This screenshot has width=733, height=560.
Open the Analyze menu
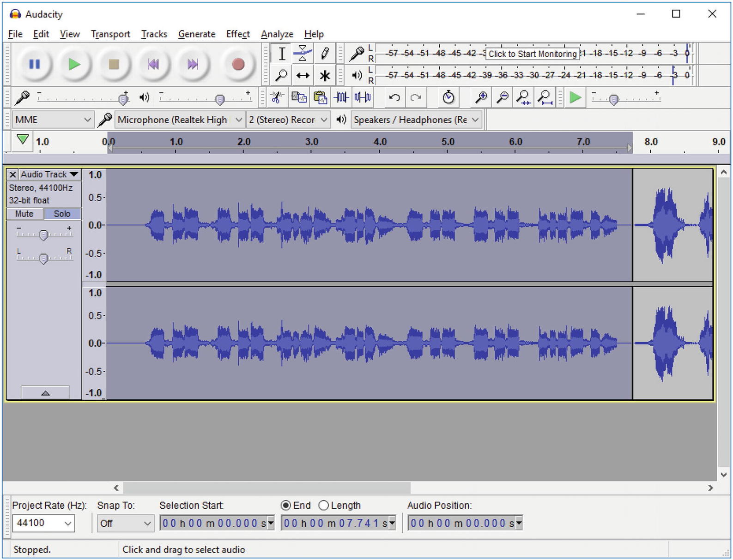pos(277,34)
